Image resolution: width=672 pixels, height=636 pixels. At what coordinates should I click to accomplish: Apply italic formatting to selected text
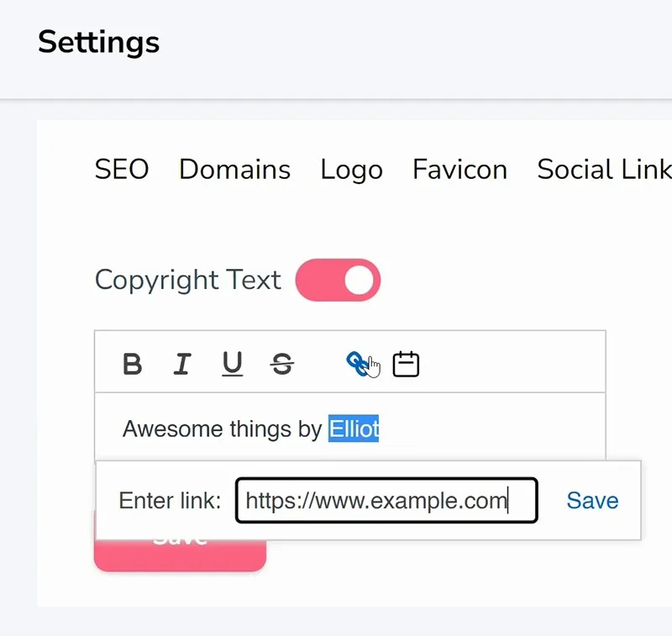tap(182, 365)
